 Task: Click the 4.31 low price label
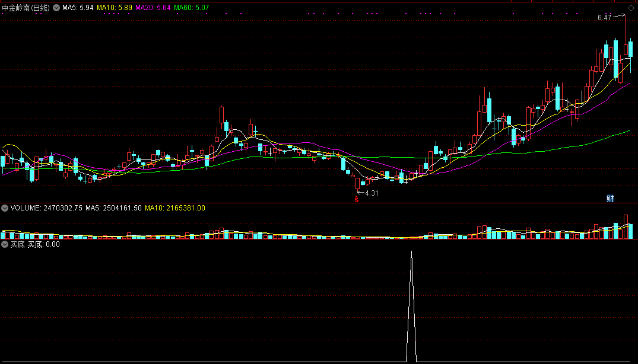[x=372, y=193]
